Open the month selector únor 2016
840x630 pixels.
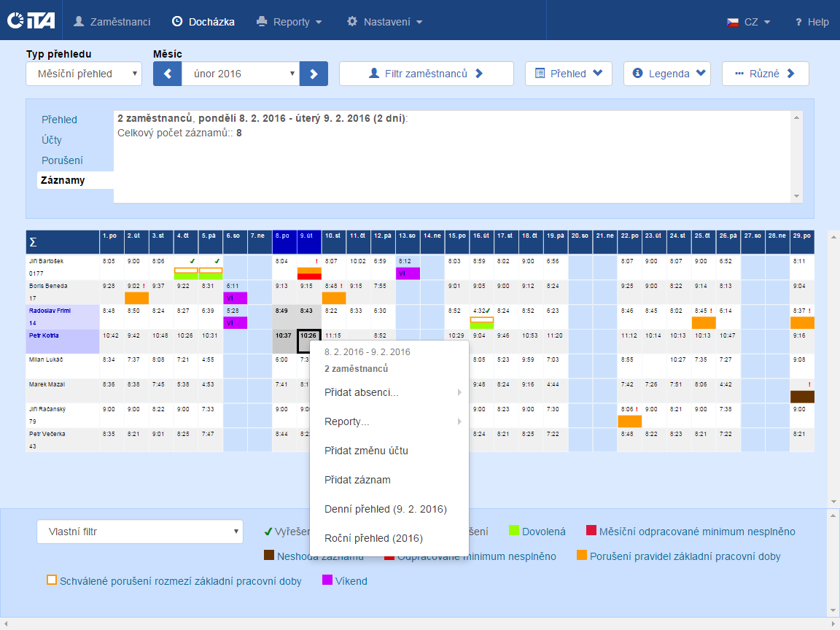241,74
